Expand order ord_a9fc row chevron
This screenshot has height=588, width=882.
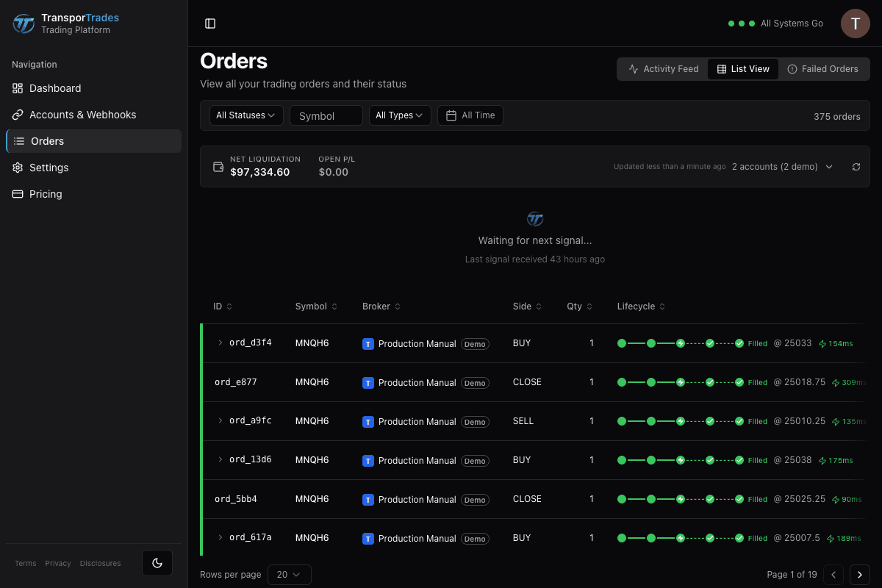(220, 420)
